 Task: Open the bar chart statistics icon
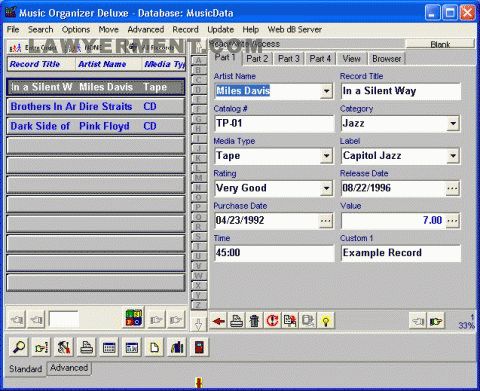(177, 347)
